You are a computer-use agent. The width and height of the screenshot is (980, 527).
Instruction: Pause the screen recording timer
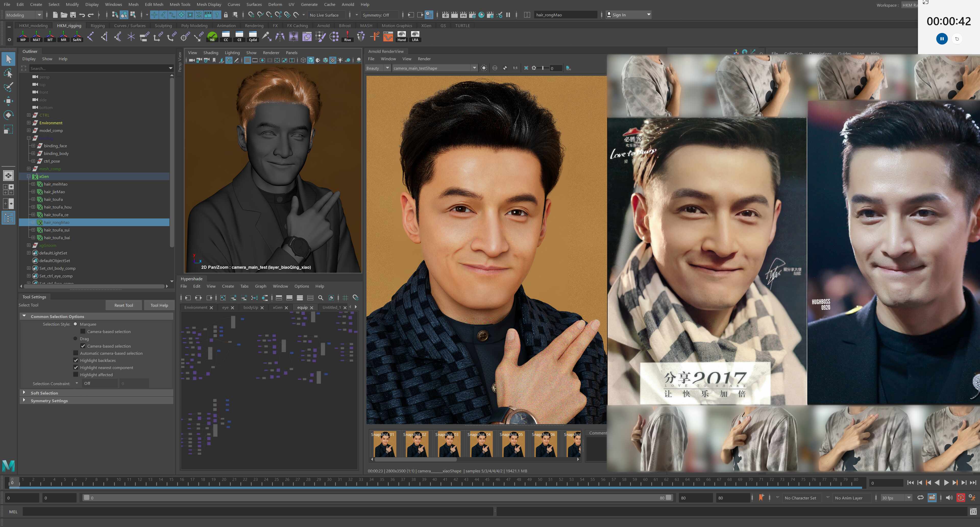941,39
